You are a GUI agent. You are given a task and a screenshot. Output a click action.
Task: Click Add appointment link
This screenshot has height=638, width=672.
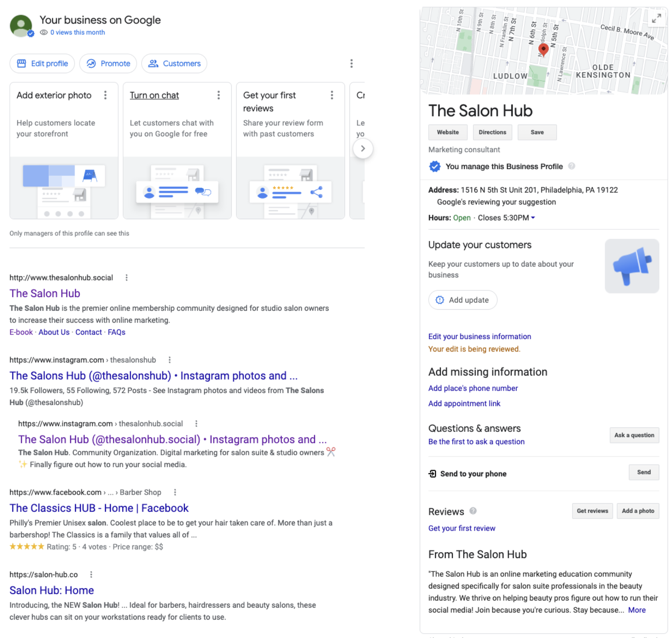pos(464,403)
